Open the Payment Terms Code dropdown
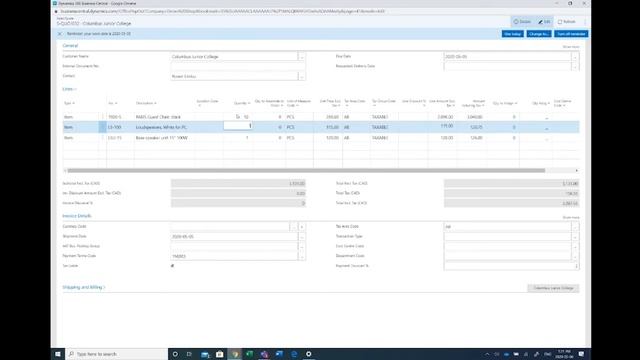Viewport: 640px width, 360px height. (x=302, y=256)
